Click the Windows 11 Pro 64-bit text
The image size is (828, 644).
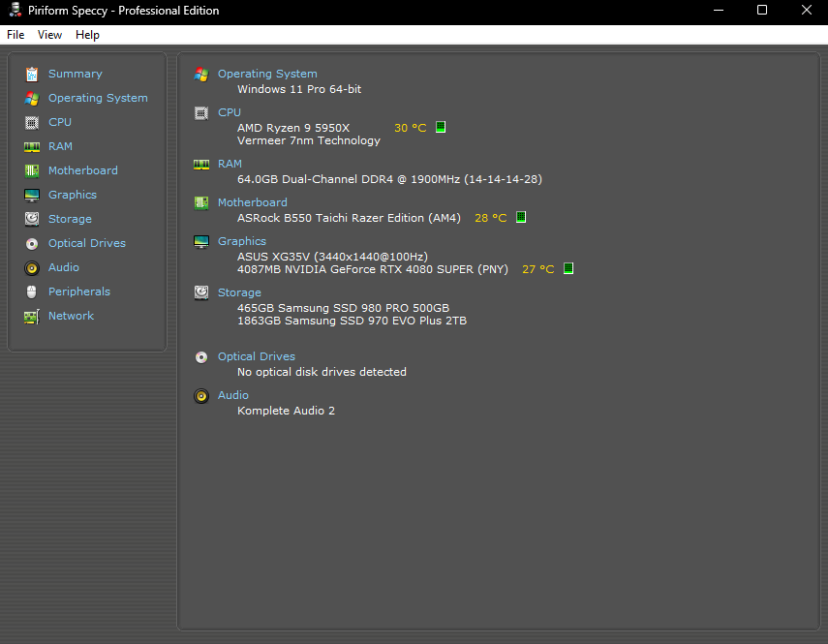(299, 89)
